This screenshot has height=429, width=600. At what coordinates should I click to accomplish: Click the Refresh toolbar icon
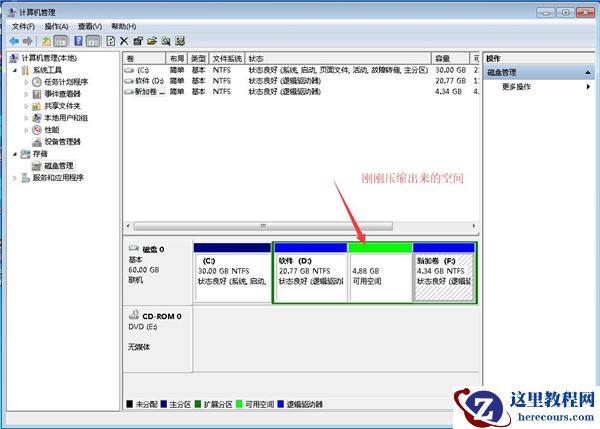[111, 41]
